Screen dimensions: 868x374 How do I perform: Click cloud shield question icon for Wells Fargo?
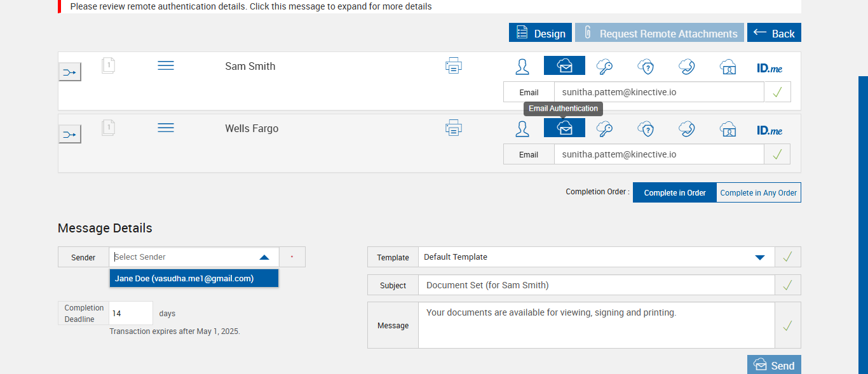click(x=646, y=129)
